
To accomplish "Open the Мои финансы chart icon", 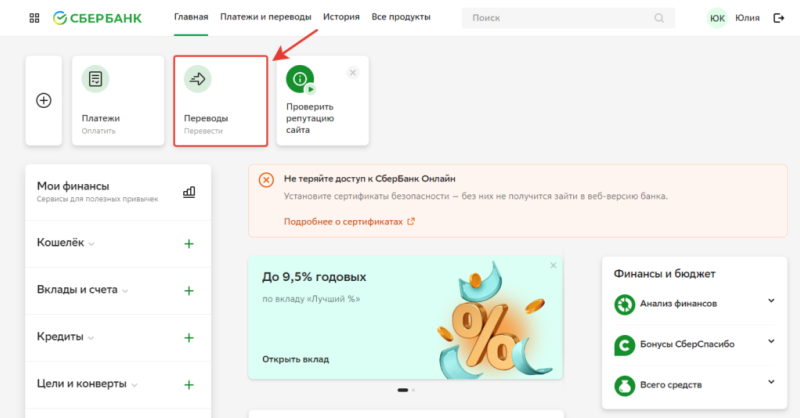I will (189, 192).
